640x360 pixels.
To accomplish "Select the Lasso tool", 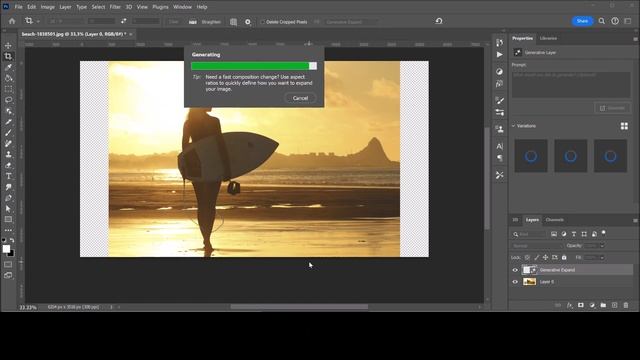I will pyautogui.click(x=8, y=100).
